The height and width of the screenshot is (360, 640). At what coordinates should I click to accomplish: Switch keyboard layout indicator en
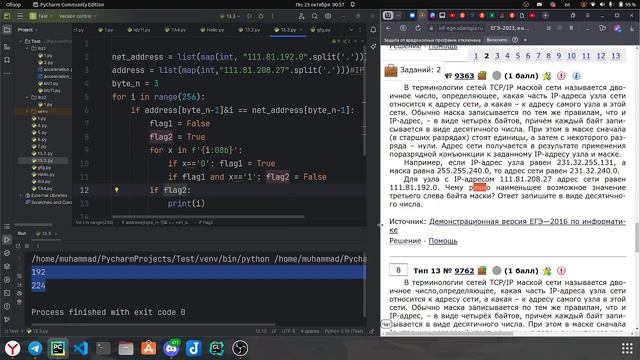(567, 4)
